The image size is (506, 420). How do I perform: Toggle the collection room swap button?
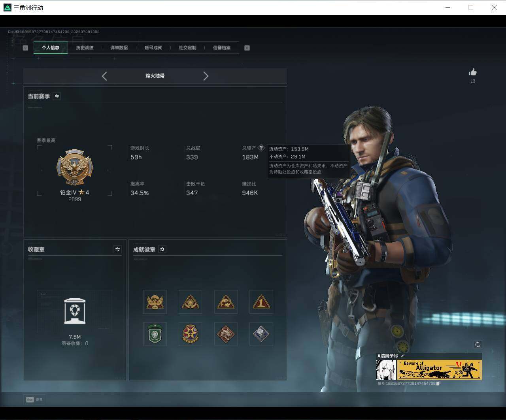117,249
